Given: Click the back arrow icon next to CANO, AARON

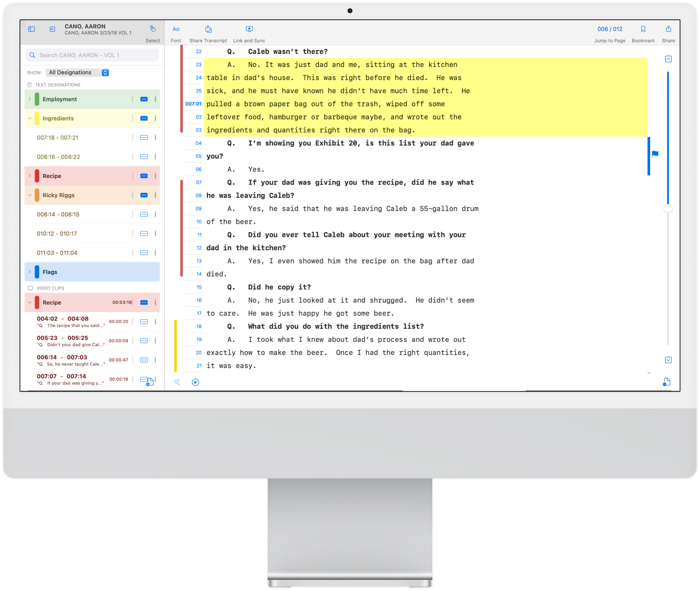Looking at the screenshot, I should (x=53, y=29).
